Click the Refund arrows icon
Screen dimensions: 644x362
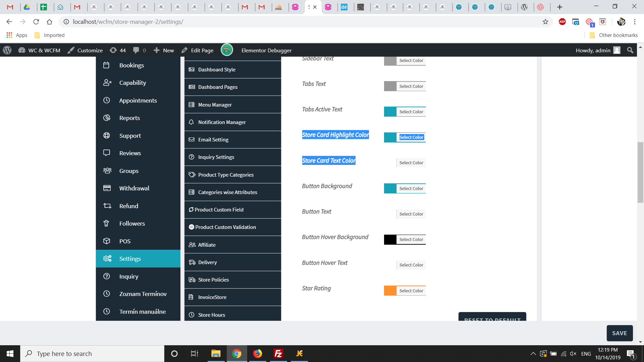(107, 206)
